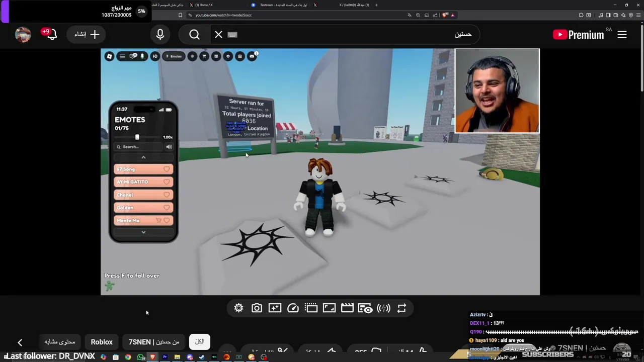Take a screenshot with camera icon
644x362 pixels.
[257, 308]
